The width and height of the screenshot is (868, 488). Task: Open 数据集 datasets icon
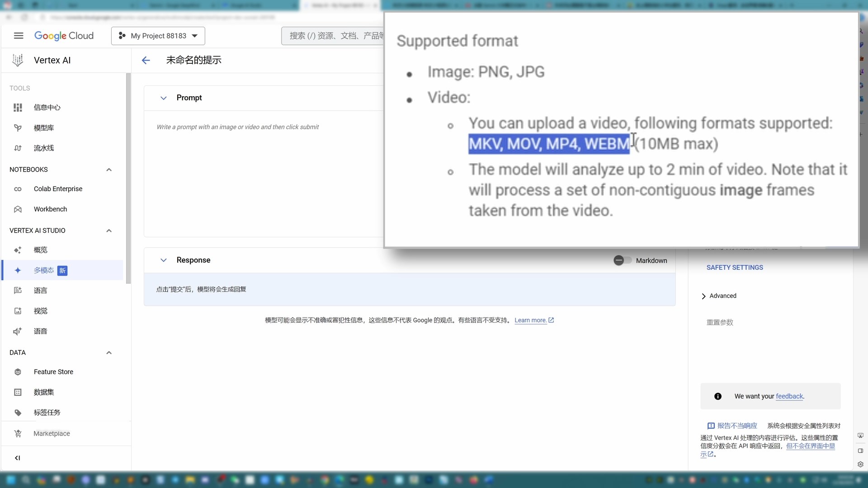[18, 392]
